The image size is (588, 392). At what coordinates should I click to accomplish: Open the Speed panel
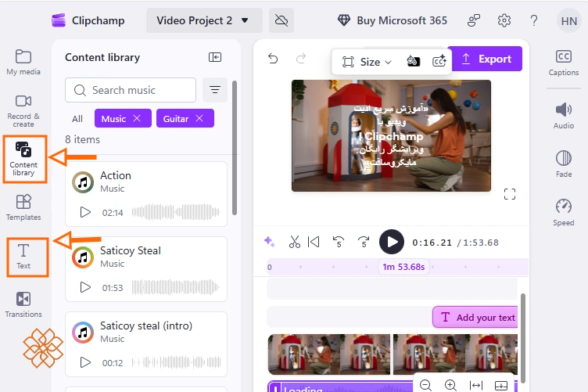pyautogui.click(x=563, y=212)
